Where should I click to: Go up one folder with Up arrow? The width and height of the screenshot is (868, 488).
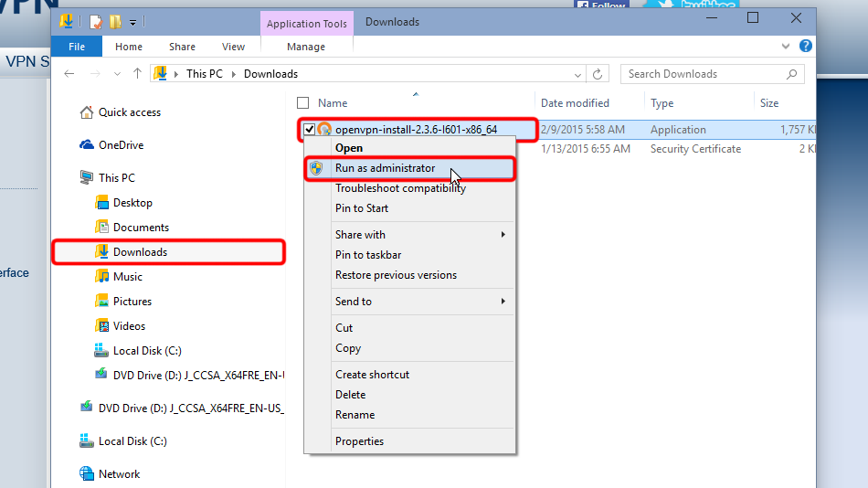tap(137, 74)
